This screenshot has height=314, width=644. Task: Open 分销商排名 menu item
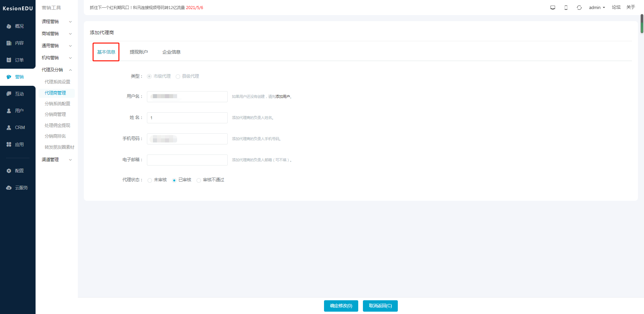coord(55,136)
